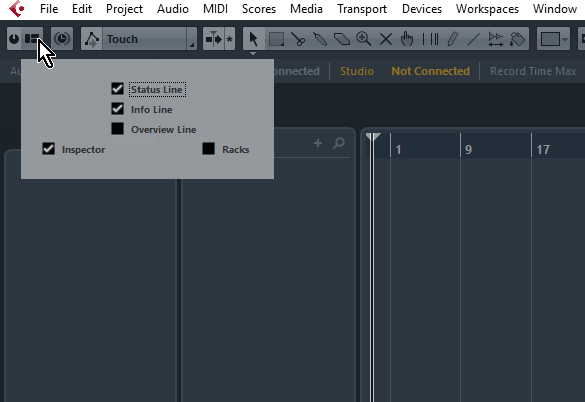Open the color selector dropdown rectangle
This screenshot has height=402, width=585.
(553, 39)
